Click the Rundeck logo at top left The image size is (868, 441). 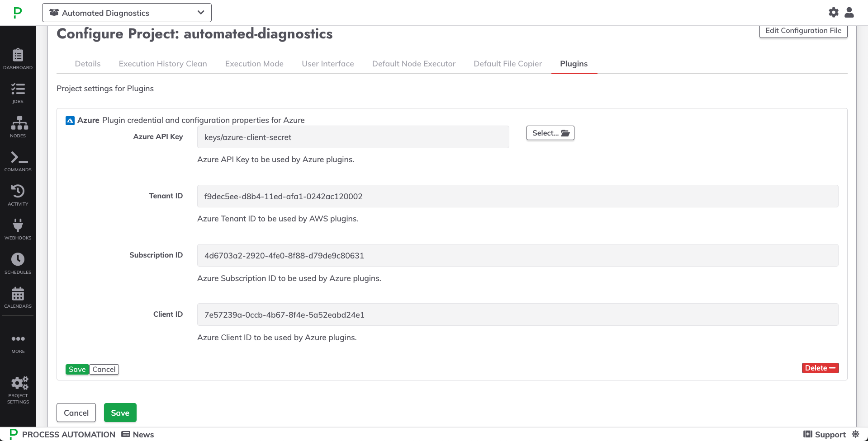tap(18, 13)
